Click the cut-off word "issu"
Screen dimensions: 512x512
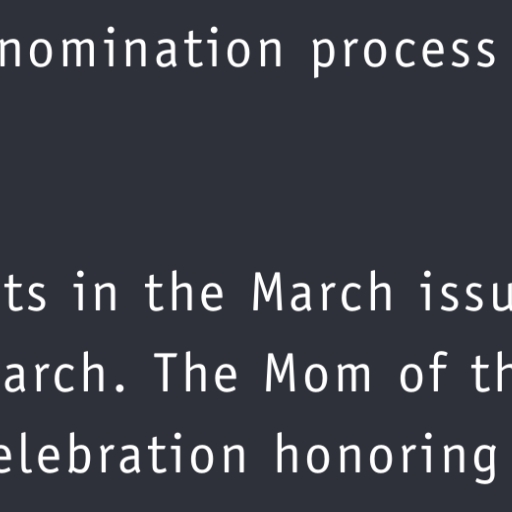click(467, 292)
